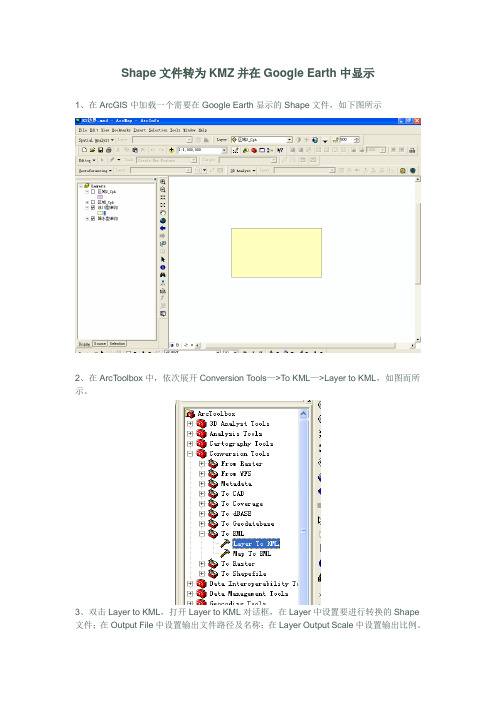Click the Full Extent globe tool
The image size is (496, 702).
(x=163, y=221)
